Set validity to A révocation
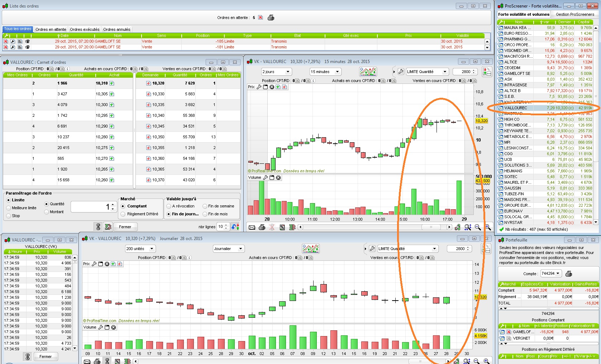 point(169,206)
